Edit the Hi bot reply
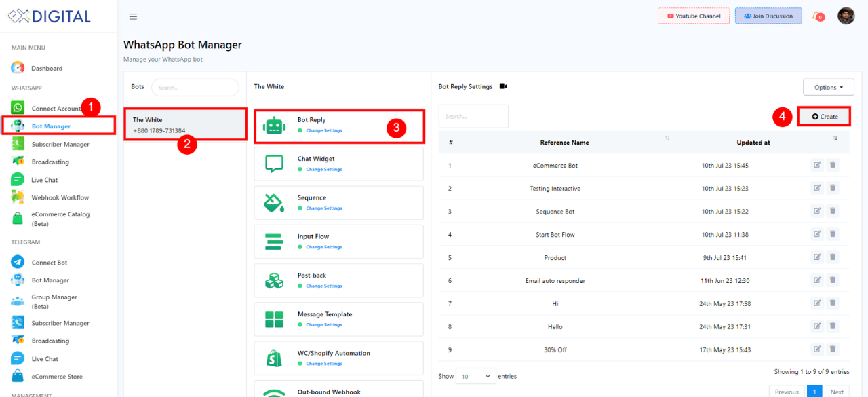The image size is (868, 397). (817, 303)
